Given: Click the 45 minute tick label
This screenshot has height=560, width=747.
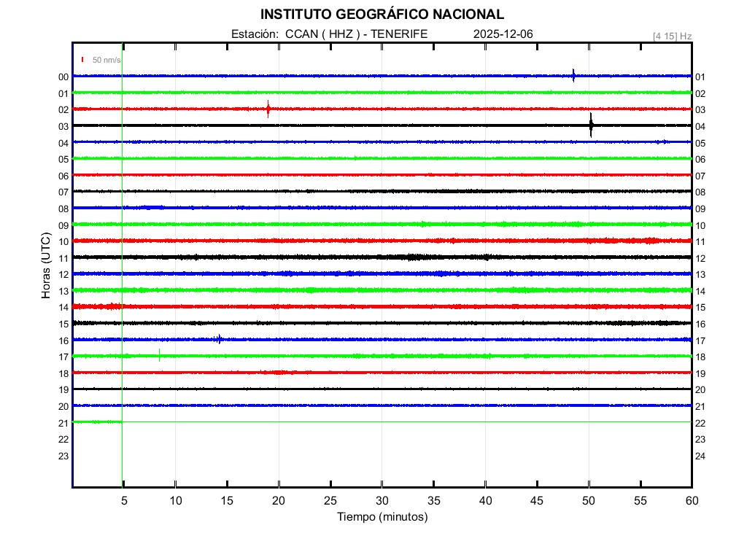Looking at the screenshot, I should pos(537,501).
